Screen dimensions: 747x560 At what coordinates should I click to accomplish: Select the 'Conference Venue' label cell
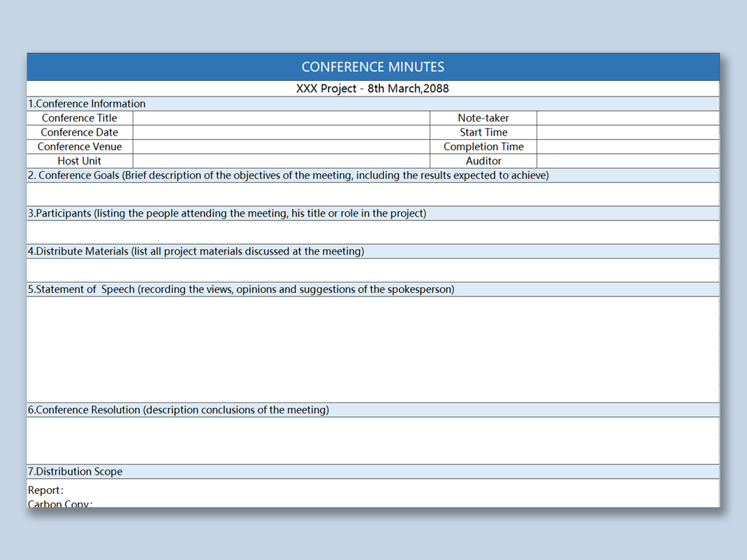tap(80, 147)
